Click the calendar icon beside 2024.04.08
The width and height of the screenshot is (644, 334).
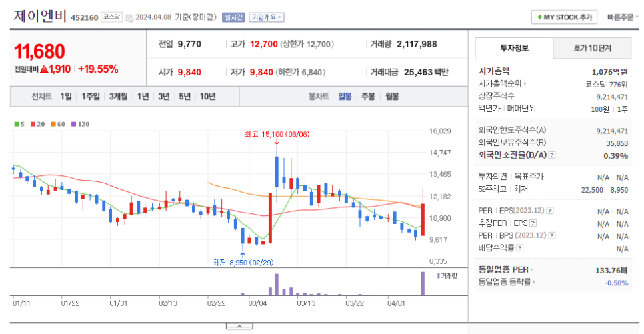[x=129, y=17]
